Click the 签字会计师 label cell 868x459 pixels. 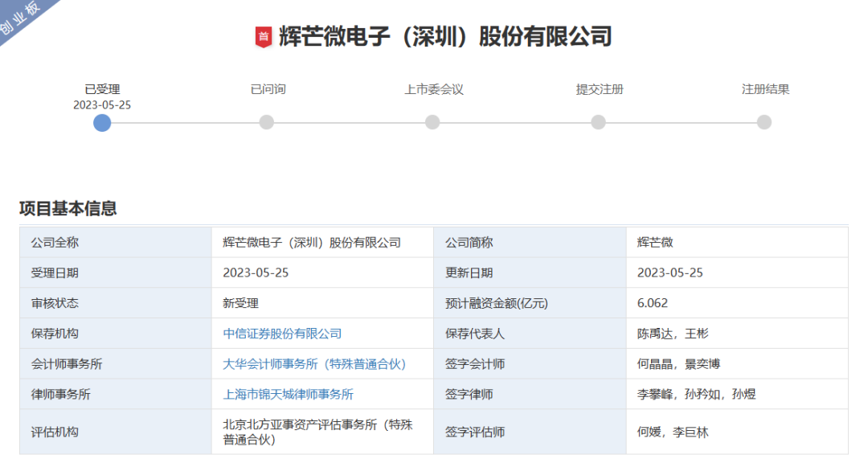tap(530, 364)
